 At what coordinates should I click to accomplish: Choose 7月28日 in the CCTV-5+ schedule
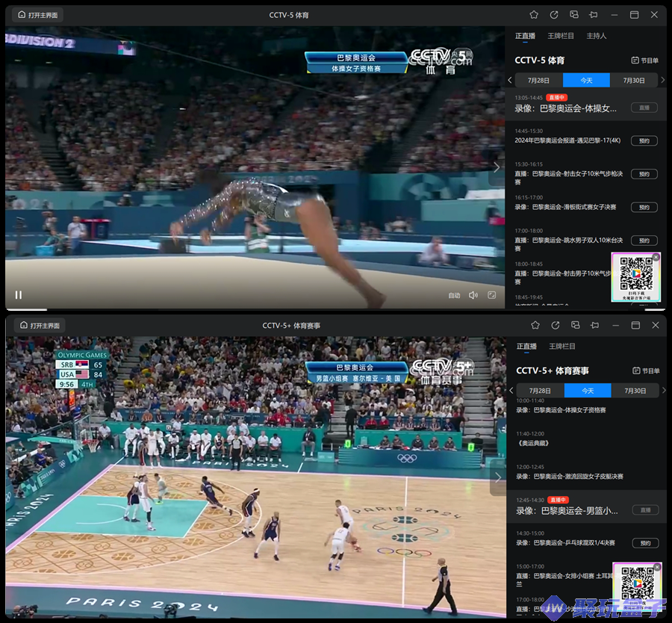[x=540, y=391]
